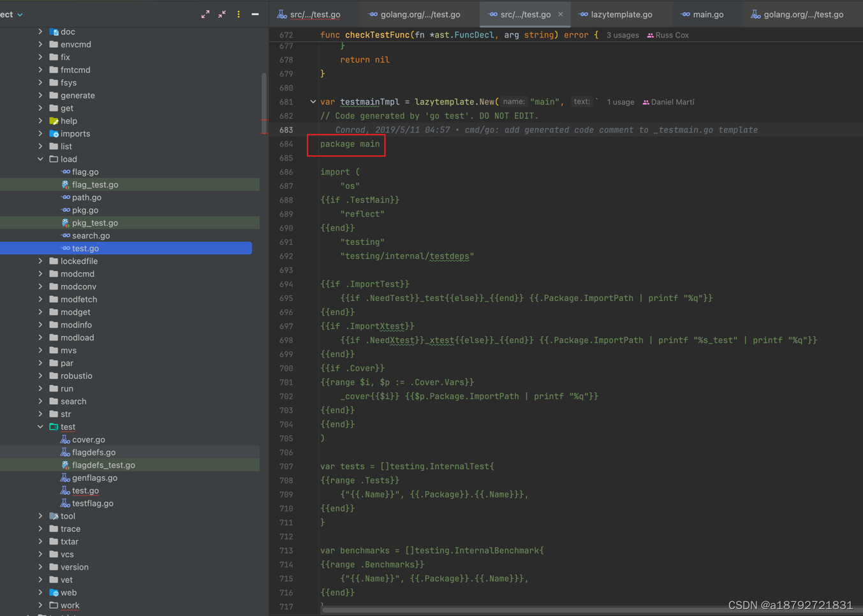This screenshot has height=616, width=863.
Task: Click author hint Russ Cox
Action: [x=668, y=35]
